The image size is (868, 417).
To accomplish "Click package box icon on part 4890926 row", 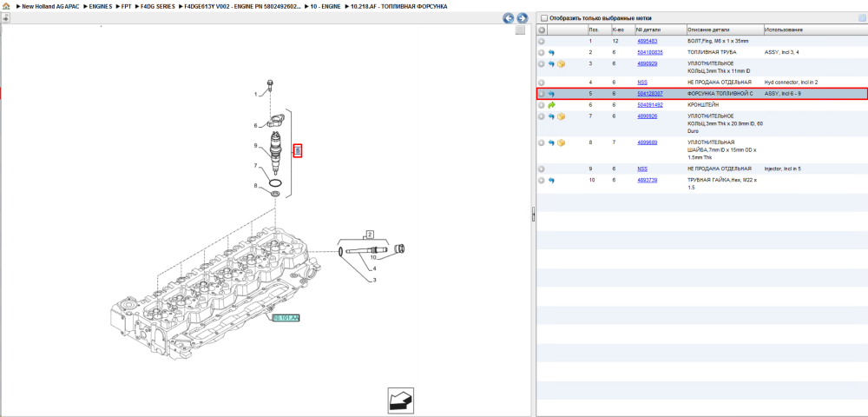I will click(561, 116).
